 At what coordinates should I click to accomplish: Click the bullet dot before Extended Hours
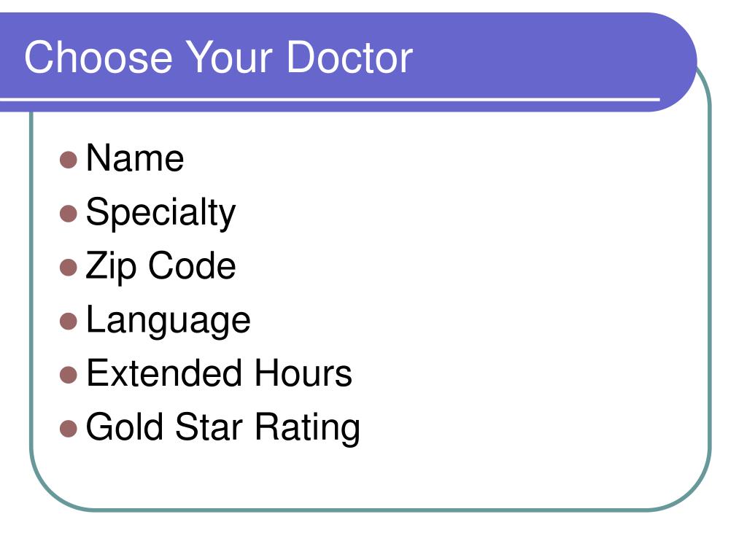click(69, 375)
